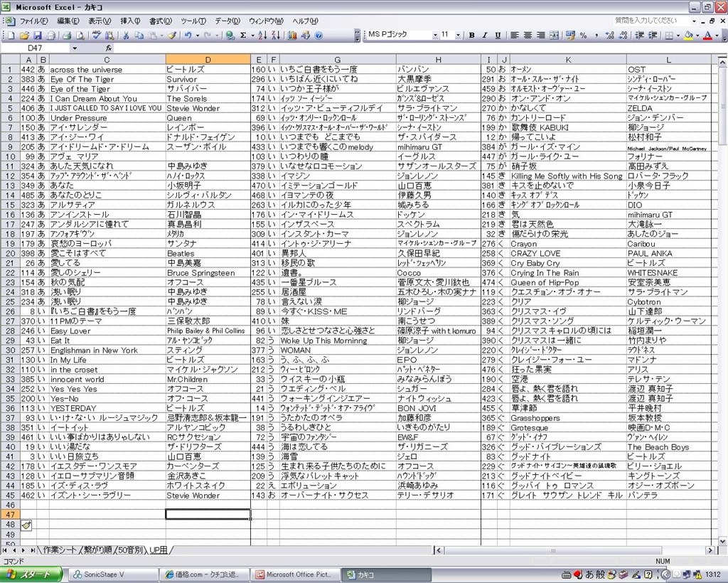Expand the MS Pゴシック font dropdown
The width and height of the screenshot is (728, 583).
pos(434,35)
